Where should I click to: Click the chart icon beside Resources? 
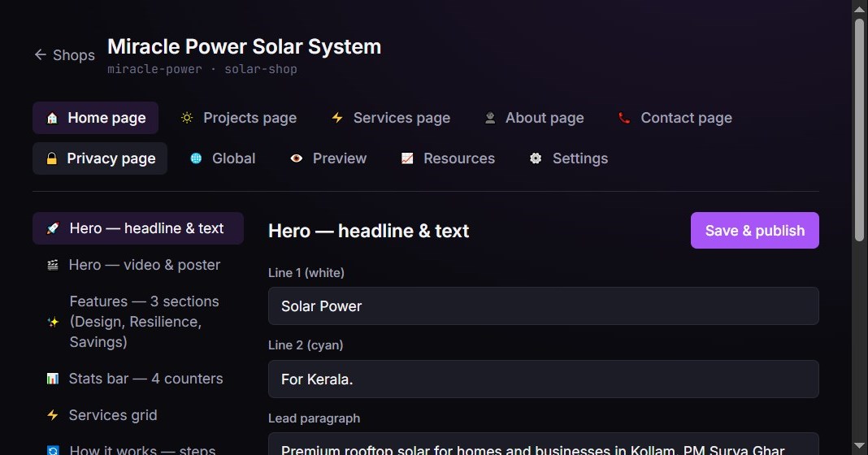[407, 159]
